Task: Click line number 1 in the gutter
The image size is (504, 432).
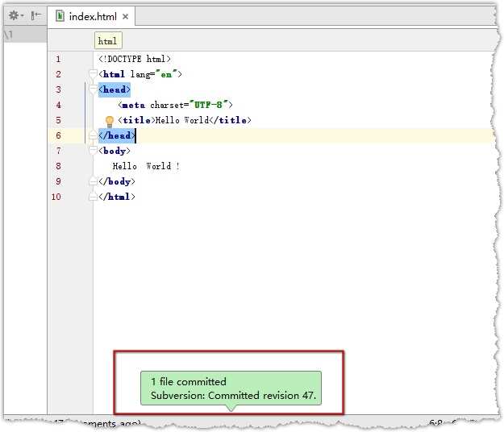Action: coord(58,59)
